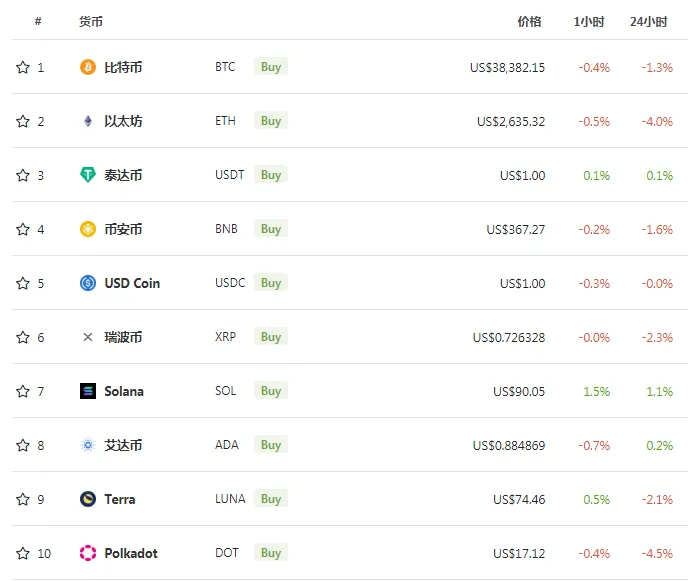
Task: Click the Ethereum diamond logo icon
Action: coord(88,121)
